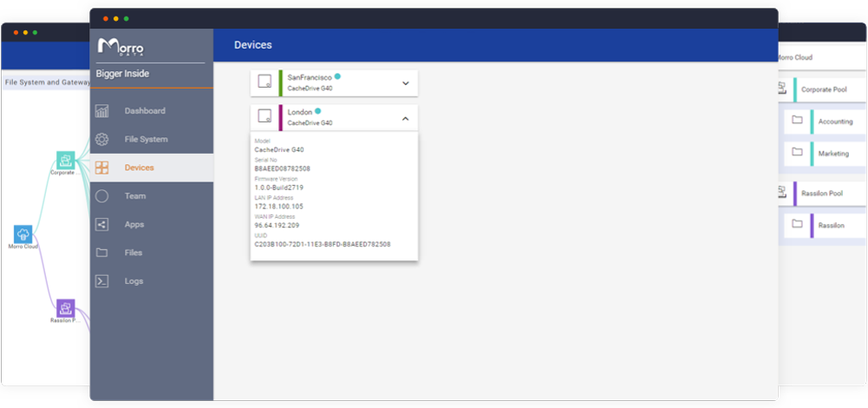
Task: Open the Files menu item
Action: [152, 253]
